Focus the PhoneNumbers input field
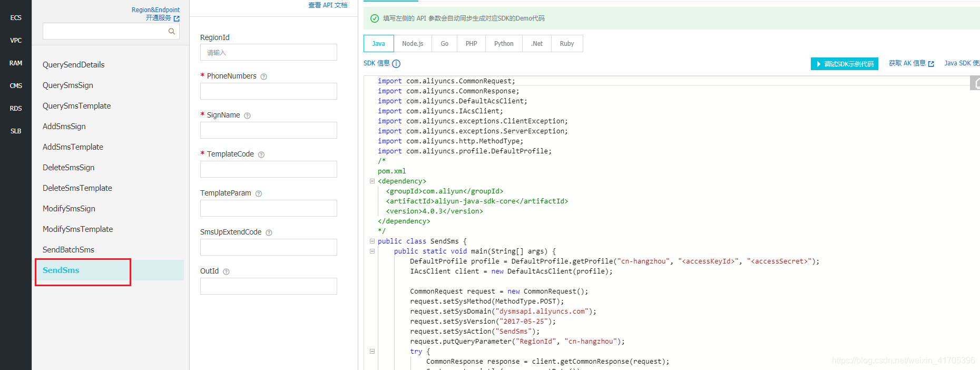980x370 pixels. pyautogui.click(x=269, y=91)
